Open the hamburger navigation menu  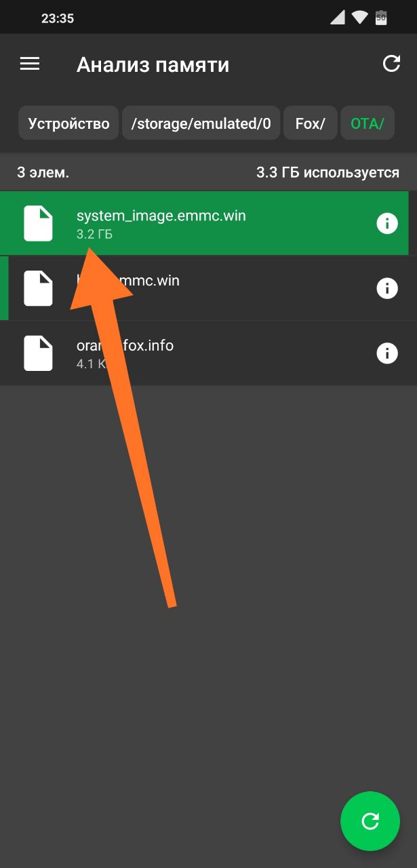pyautogui.click(x=30, y=64)
